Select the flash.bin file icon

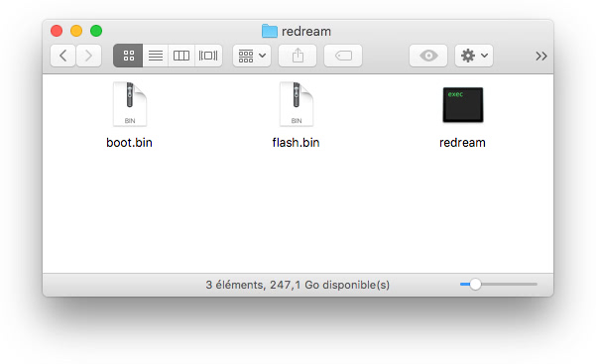click(x=297, y=104)
